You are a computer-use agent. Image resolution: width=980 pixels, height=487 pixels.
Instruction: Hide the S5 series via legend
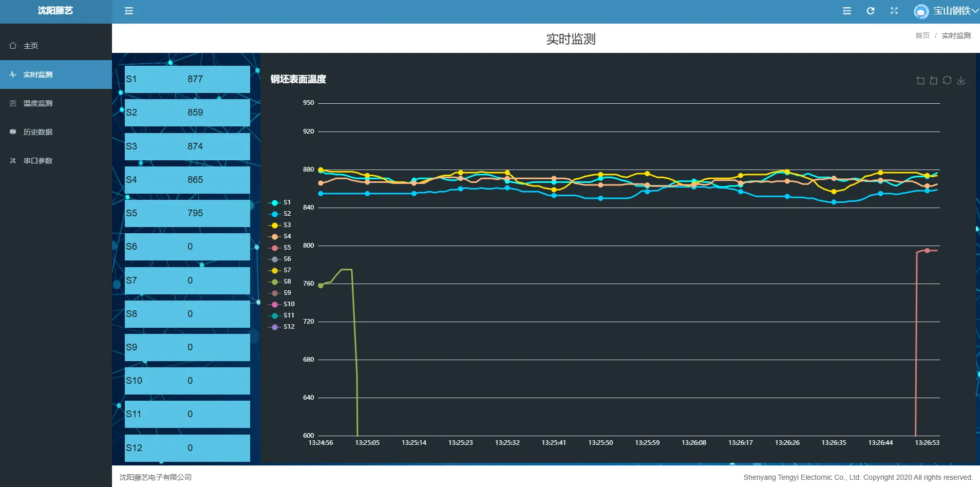280,248
